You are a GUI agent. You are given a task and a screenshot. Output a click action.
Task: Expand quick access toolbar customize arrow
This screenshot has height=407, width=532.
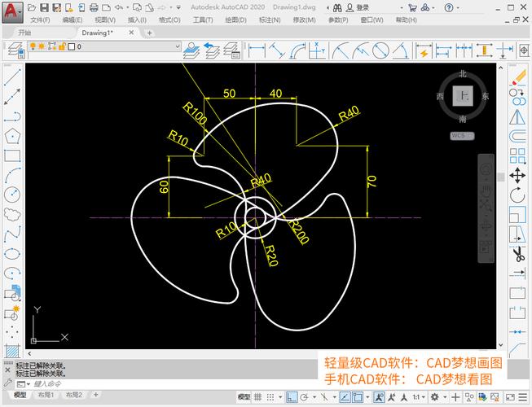[x=178, y=7]
